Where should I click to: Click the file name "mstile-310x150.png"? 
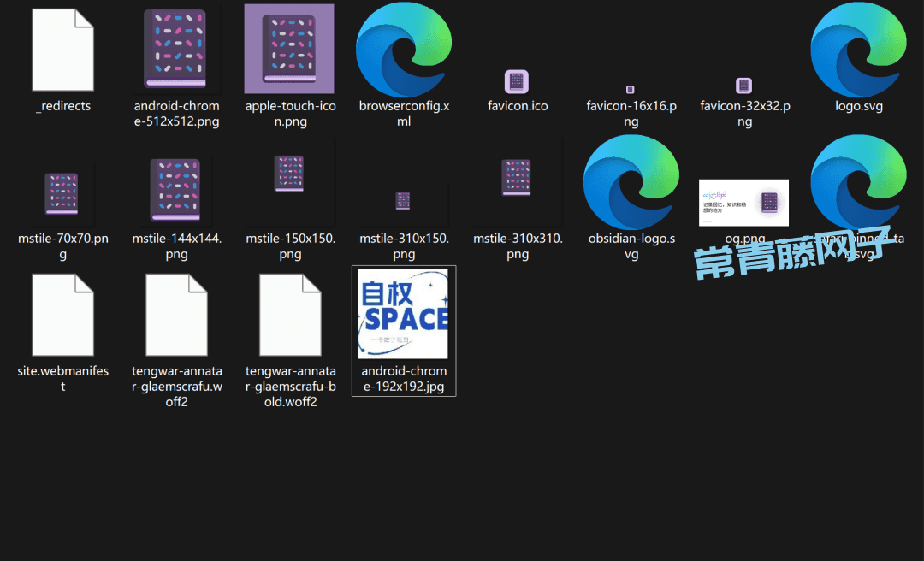[x=404, y=246]
